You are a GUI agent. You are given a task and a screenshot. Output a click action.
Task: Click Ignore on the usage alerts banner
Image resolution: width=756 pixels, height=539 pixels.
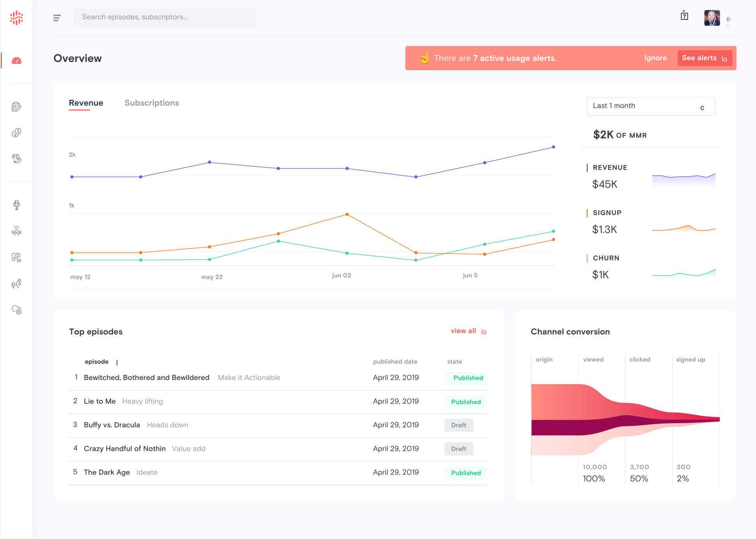pyautogui.click(x=655, y=58)
